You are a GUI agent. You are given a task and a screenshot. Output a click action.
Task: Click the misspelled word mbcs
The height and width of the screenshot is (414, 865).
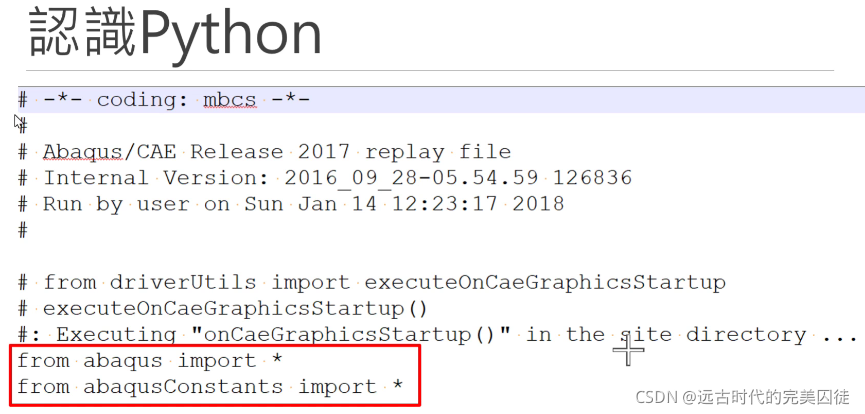point(229,100)
